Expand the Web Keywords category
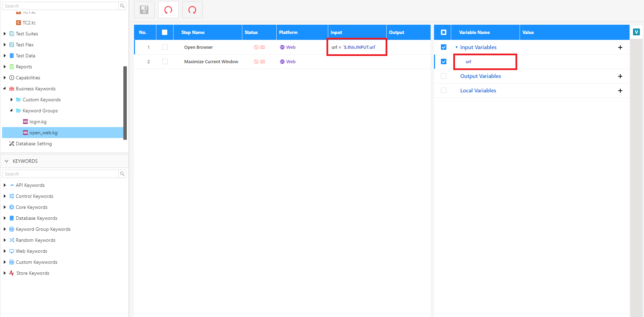 tap(5, 251)
